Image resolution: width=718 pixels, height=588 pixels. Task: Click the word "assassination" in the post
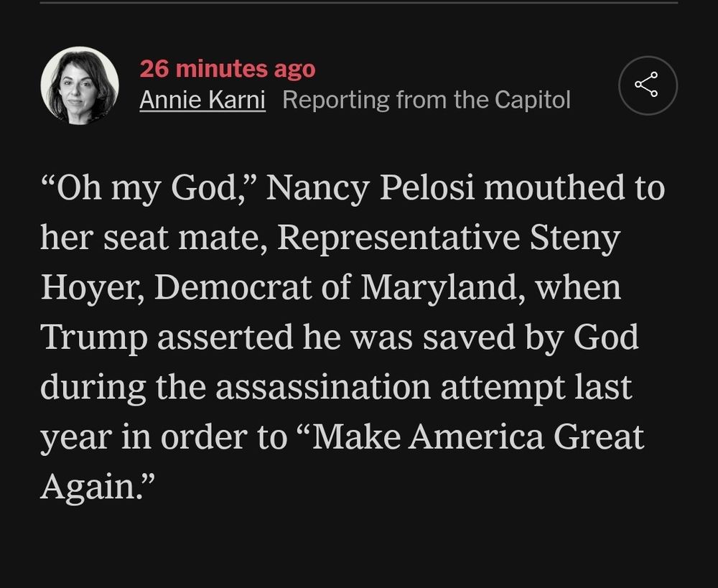point(322,387)
